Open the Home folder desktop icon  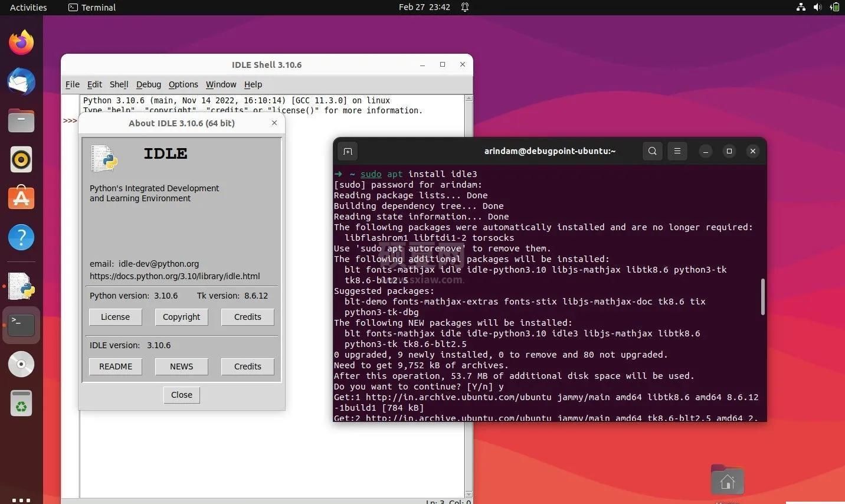[x=727, y=481]
